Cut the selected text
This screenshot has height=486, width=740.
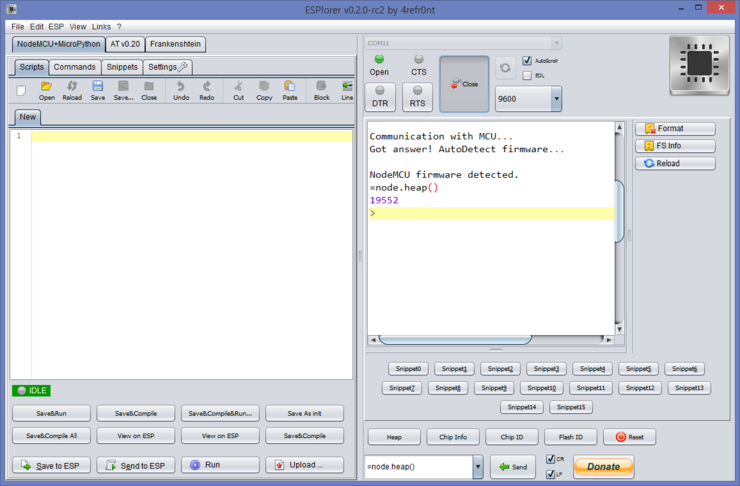[x=238, y=91]
